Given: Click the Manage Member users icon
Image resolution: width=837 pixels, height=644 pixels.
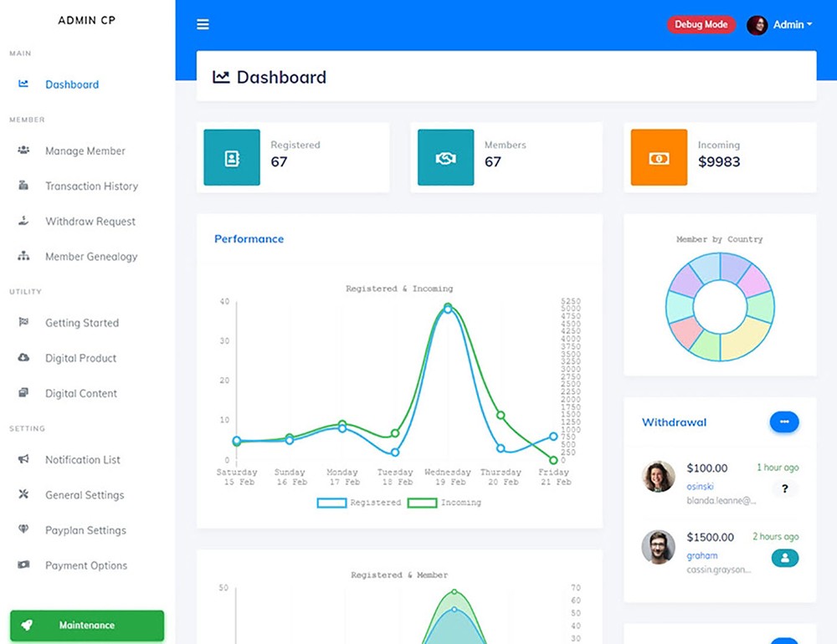Looking at the screenshot, I should (23, 151).
